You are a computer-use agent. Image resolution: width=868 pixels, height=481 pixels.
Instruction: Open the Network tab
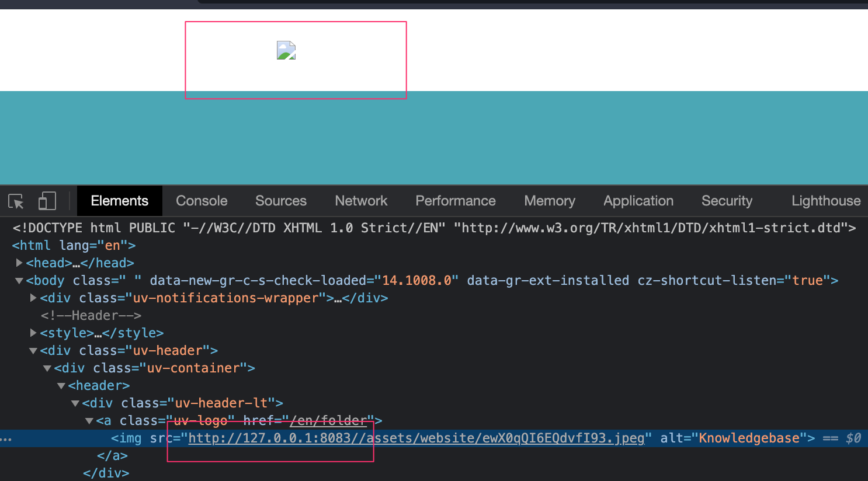(361, 201)
